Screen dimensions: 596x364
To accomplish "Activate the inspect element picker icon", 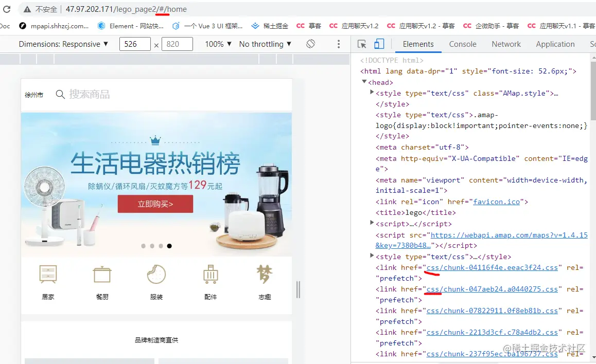I will coord(362,44).
